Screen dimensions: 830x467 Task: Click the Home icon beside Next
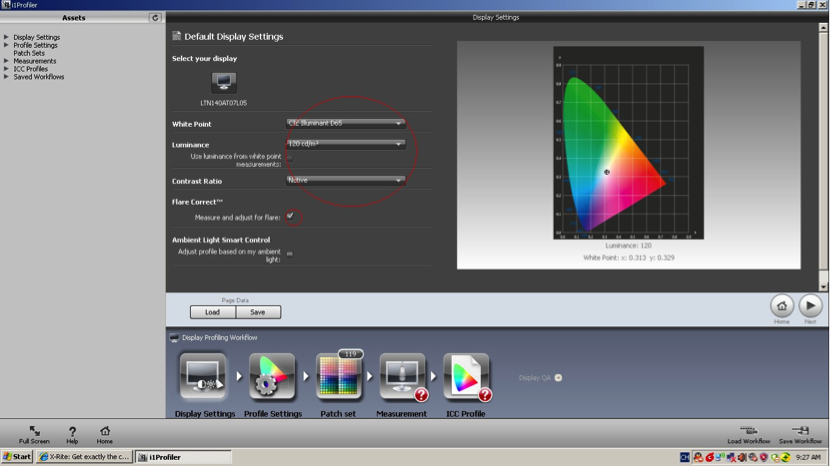[x=781, y=305]
